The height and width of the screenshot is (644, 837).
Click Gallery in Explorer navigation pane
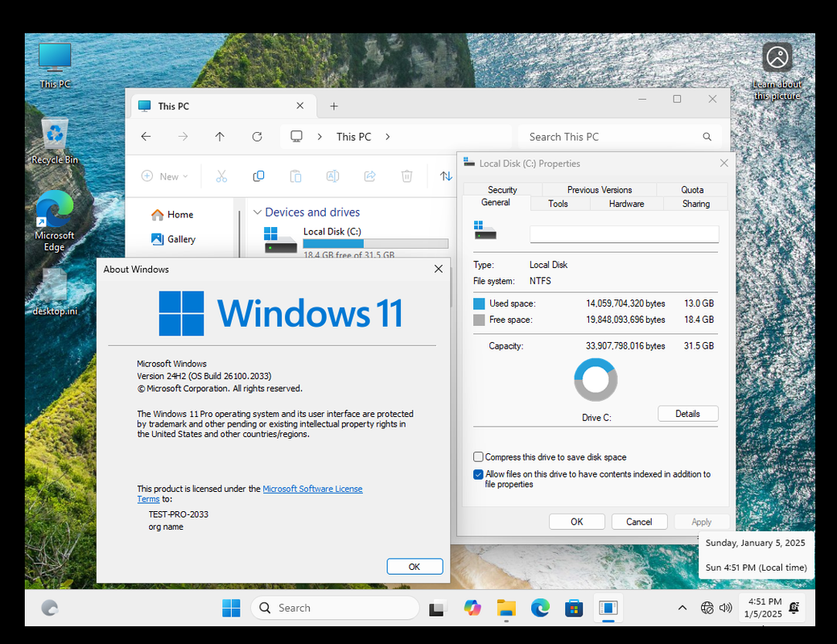pos(174,239)
